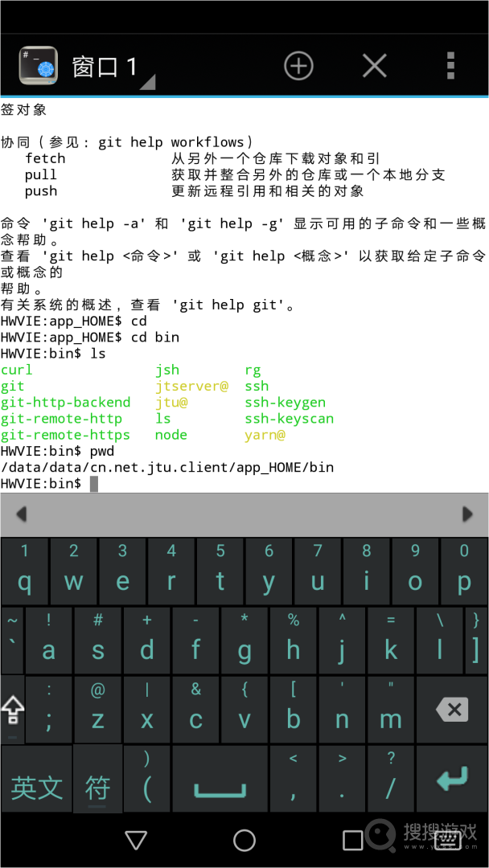The width and height of the screenshot is (489, 868).
Task: Tap the d key
Action: (x=146, y=640)
